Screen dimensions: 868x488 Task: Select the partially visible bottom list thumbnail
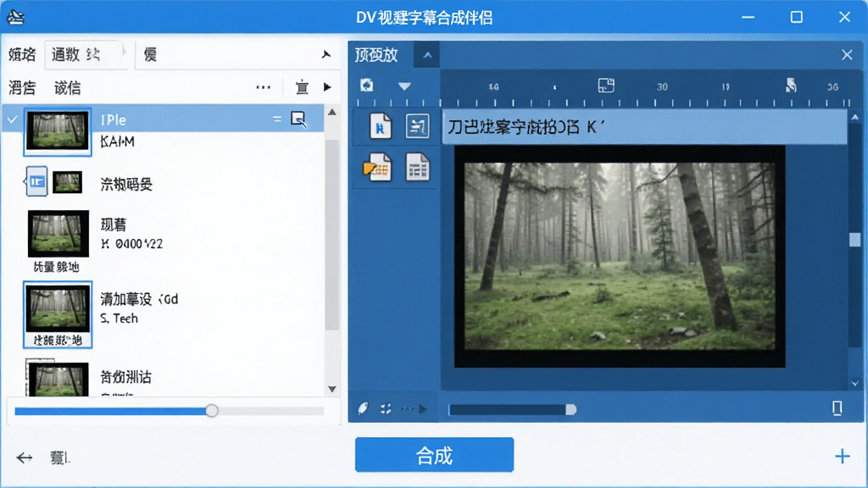click(58, 379)
